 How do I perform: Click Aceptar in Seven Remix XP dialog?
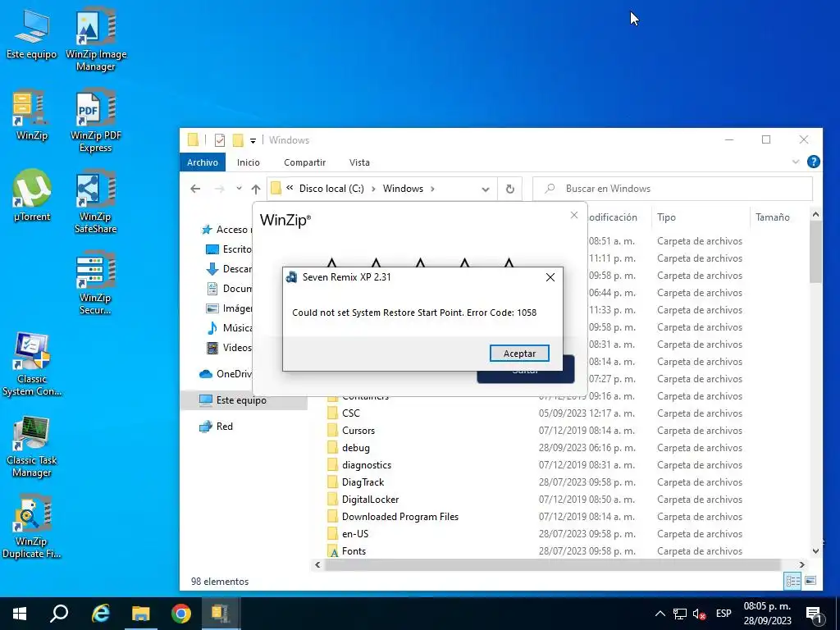519,354
